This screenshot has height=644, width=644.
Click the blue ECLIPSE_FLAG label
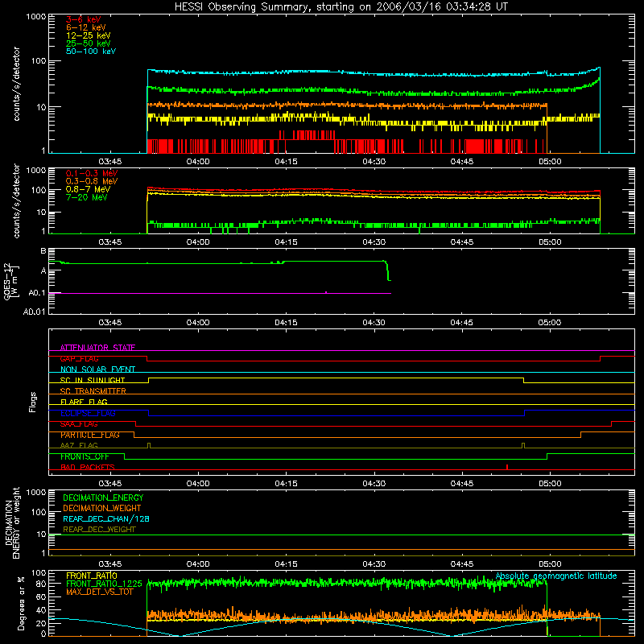pos(88,413)
